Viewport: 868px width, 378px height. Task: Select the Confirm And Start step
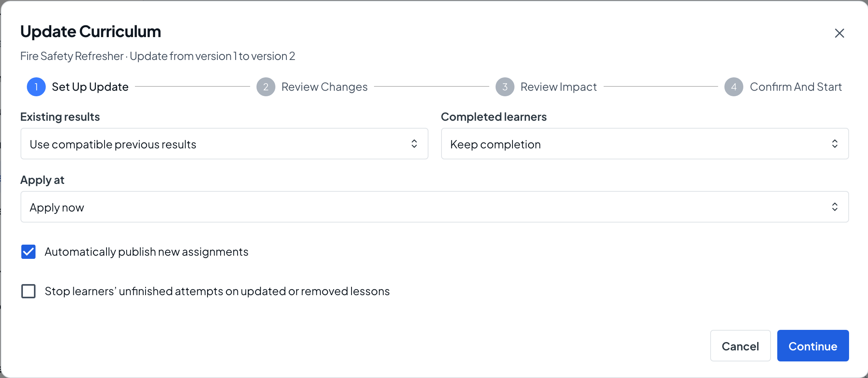click(x=796, y=87)
